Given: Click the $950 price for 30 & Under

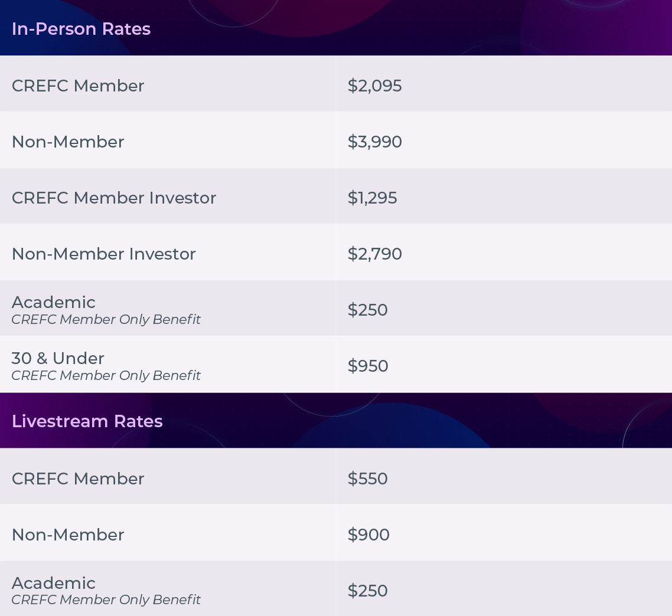Looking at the screenshot, I should pyautogui.click(x=368, y=366).
